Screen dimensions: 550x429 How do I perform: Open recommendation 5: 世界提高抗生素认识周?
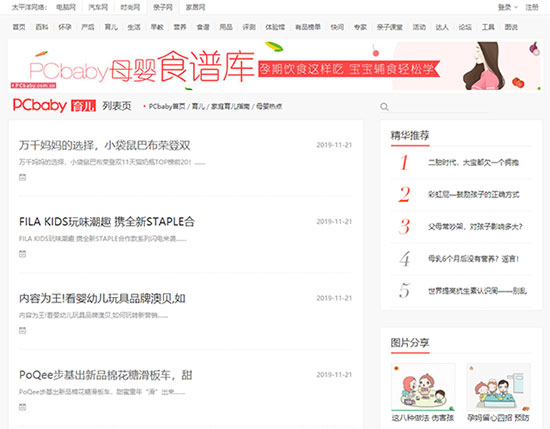tap(477, 291)
